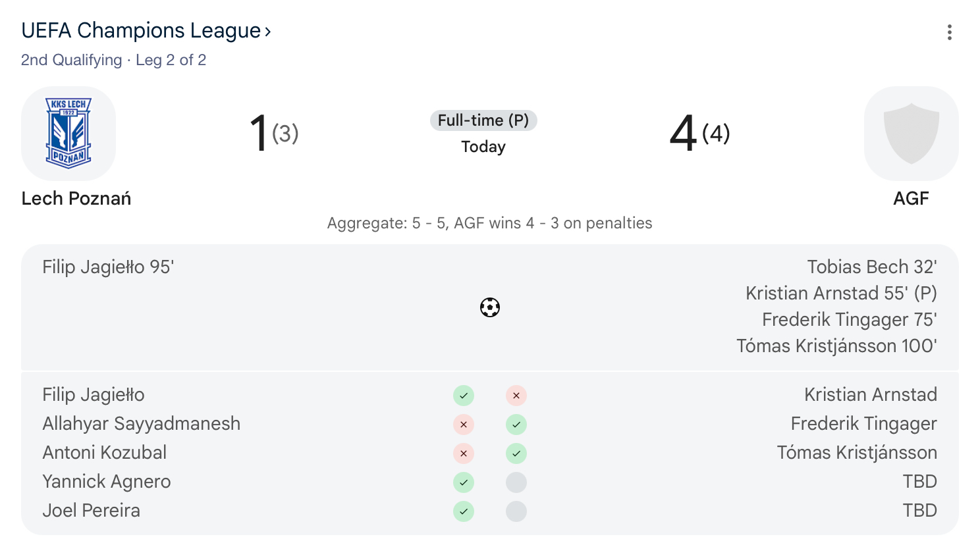Viewport: 980px width, 543px height.
Task: Click Tómas Kristjánsson's scored penalty checkmark
Action: (516, 453)
